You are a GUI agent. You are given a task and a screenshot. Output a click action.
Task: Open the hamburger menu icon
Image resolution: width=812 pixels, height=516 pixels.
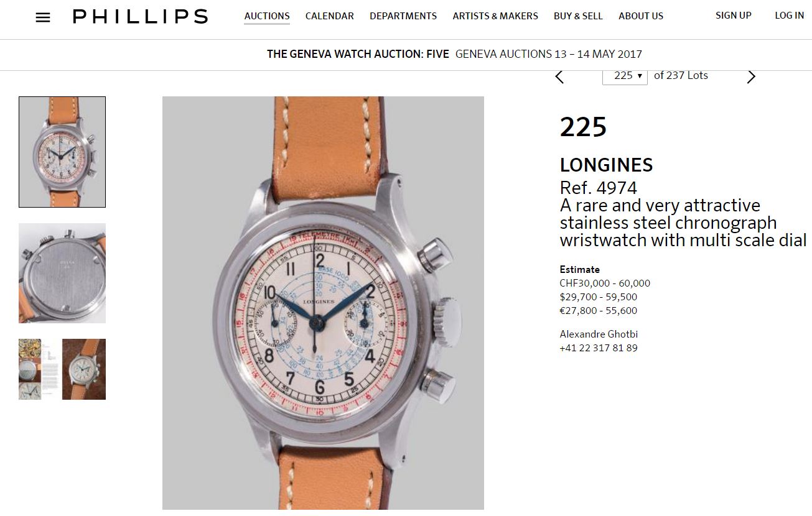click(43, 17)
